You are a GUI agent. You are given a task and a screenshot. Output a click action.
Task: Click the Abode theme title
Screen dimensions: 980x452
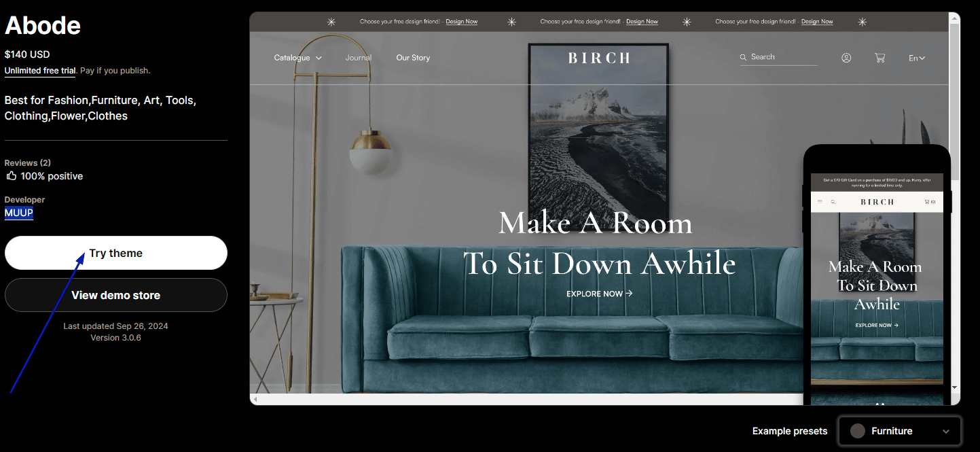(x=43, y=26)
